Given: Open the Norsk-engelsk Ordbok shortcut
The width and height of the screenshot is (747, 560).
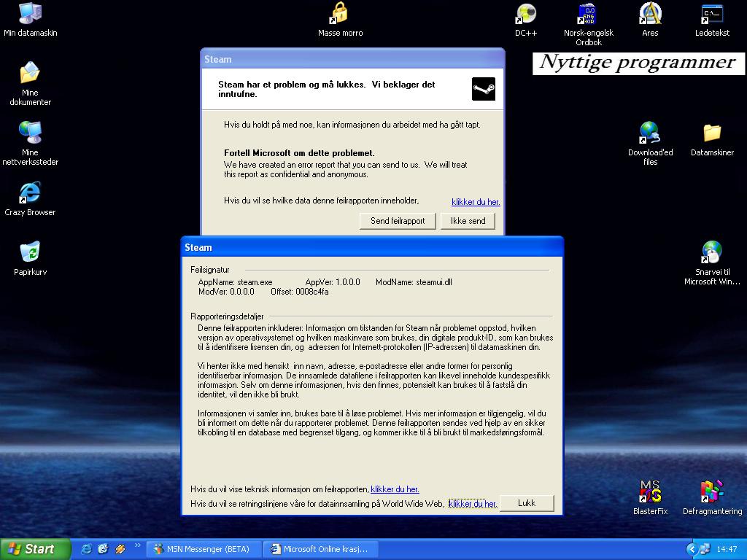Looking at the screenshot, I should [588, 15].
